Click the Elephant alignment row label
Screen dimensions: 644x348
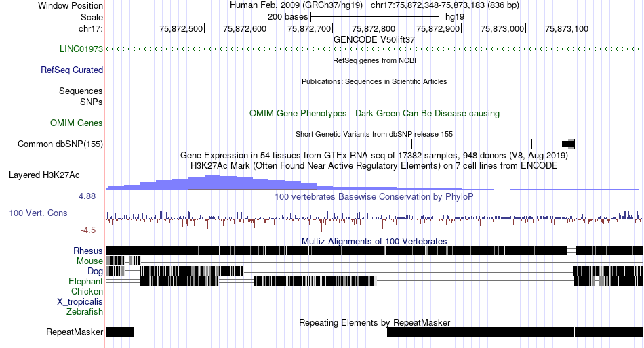[x=85, y=282]
